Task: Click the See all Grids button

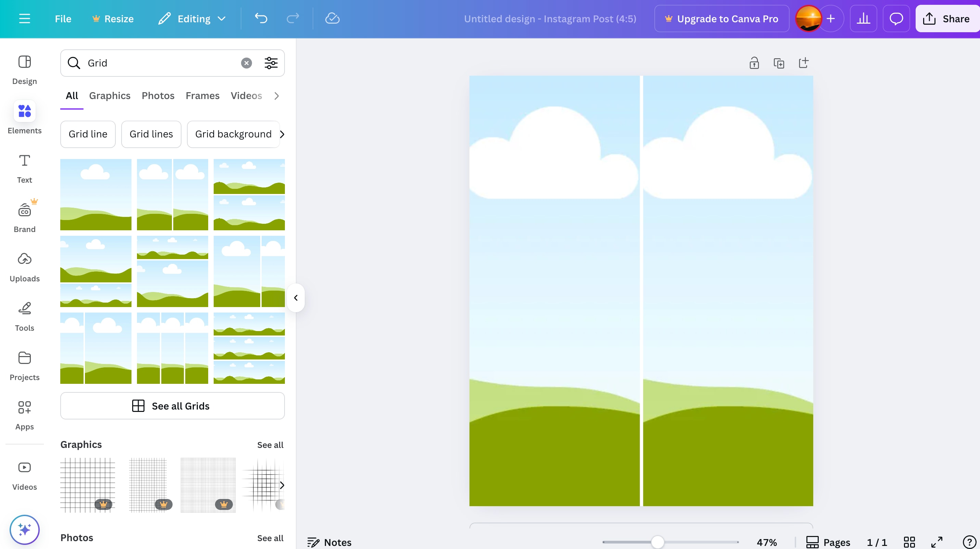Action: 172,406
